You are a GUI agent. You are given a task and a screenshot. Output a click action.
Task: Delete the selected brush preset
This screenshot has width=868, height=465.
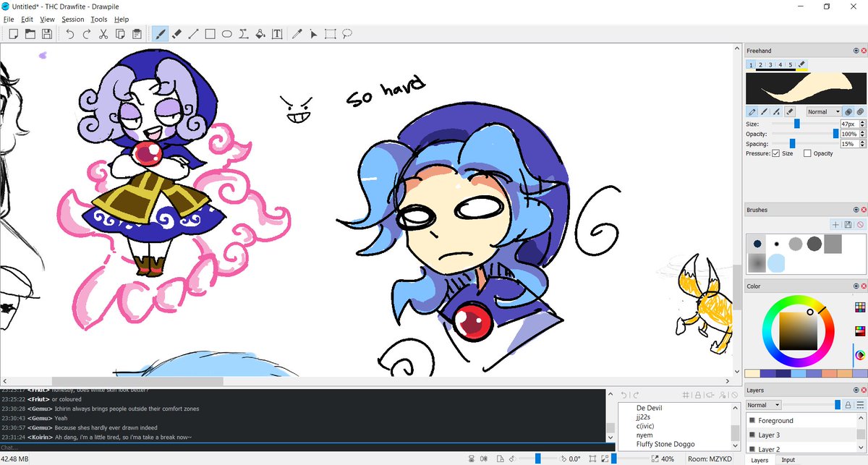coord(860,225)
